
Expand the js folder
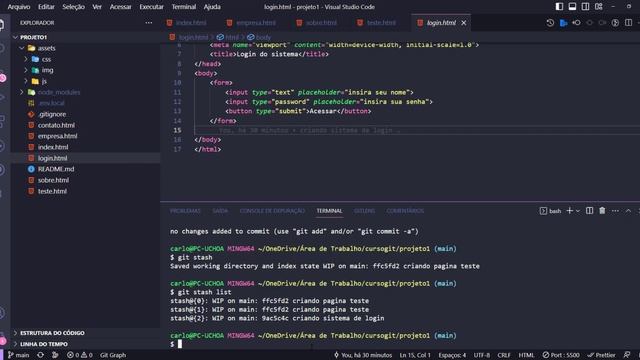click(26, 81)
